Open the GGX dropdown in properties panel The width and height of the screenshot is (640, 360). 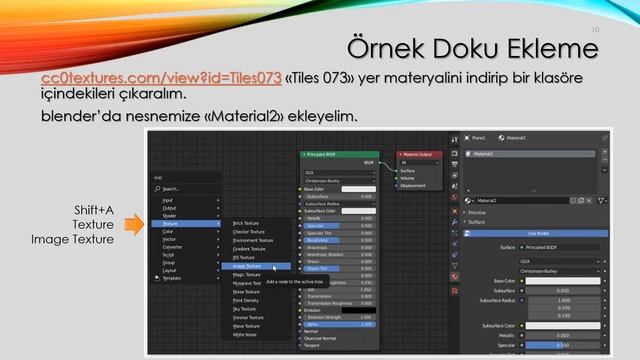coord(560,261)
